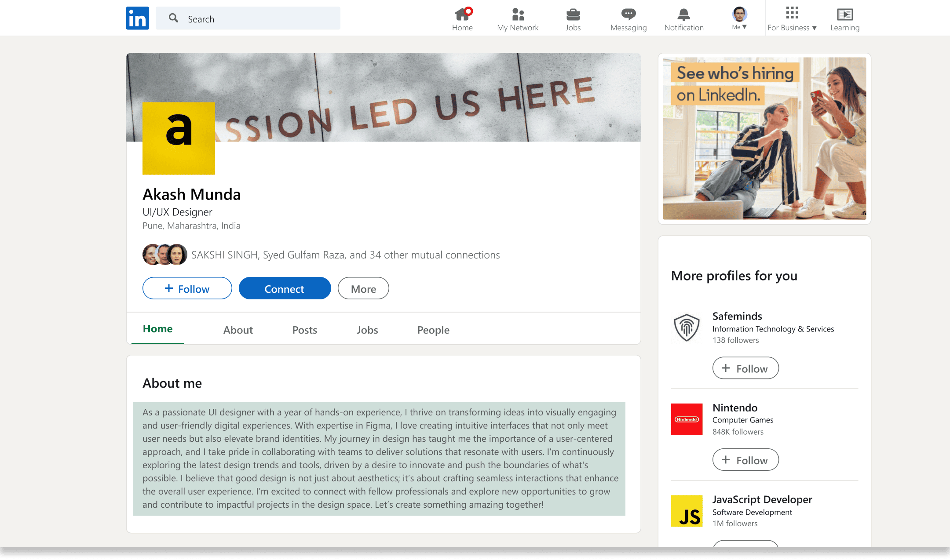Expand the For Business dropdown
Viewport: 950px width, 560px height.
click(x=792, y=19)
